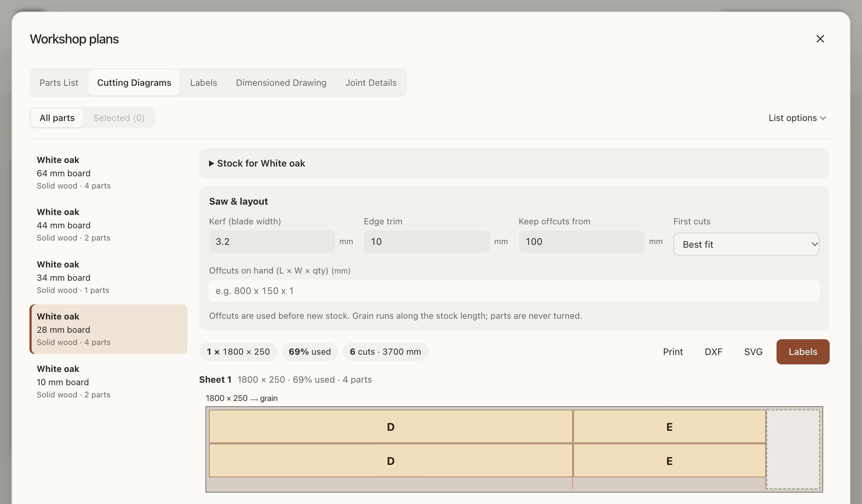Go to the Joint Details tab
Screen dimensions: 862x504
coord(371,83)
